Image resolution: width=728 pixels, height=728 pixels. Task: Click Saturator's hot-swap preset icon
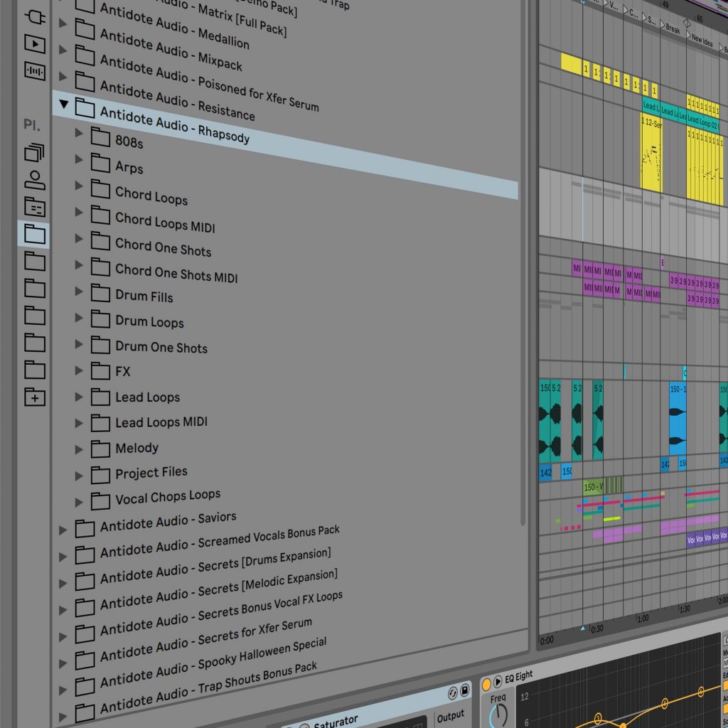pos(452,693)
